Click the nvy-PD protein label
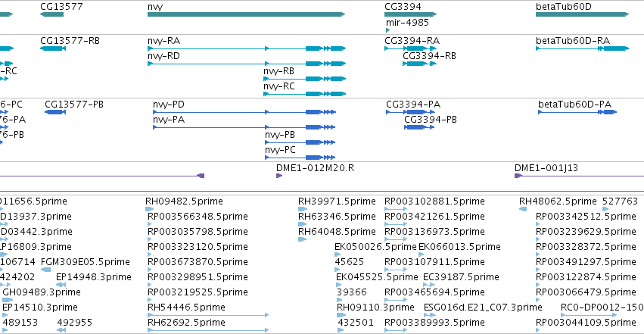The height and width of the screenshot is (334, 644). 169,105
